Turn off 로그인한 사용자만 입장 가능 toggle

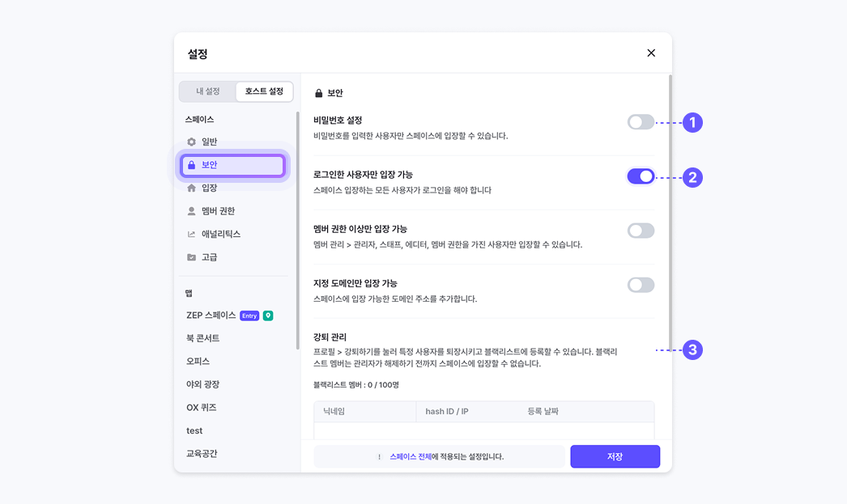[x=641, y=176]
